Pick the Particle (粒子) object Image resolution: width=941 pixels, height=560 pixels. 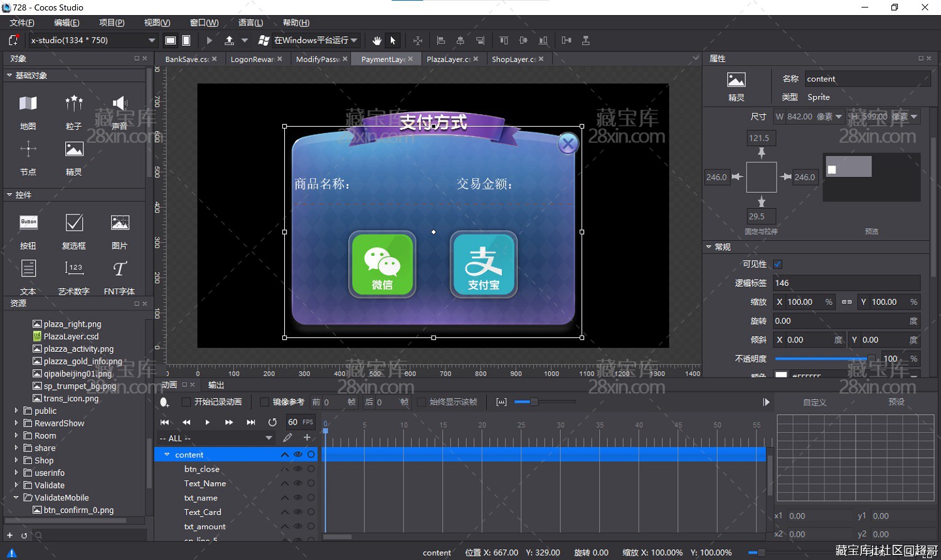pos(74,112)
